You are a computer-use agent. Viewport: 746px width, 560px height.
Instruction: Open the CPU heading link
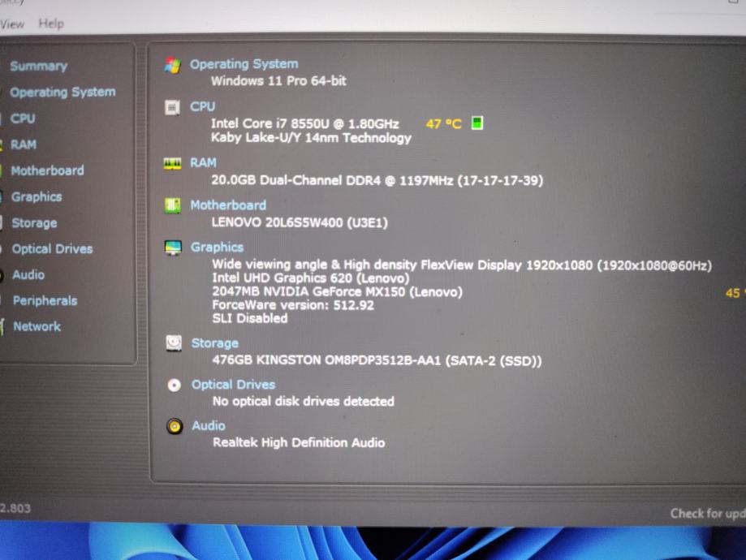203,106
